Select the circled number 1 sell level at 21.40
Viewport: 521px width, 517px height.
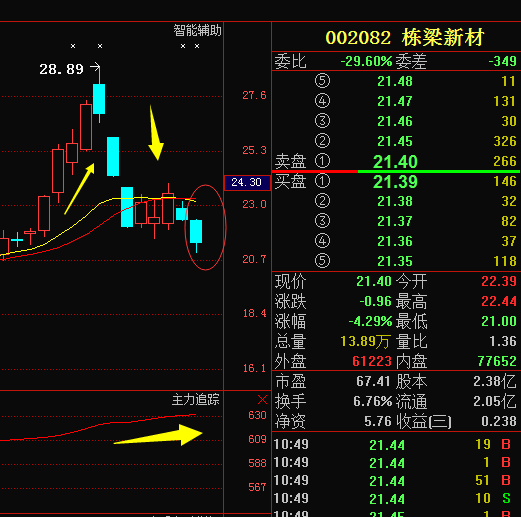(x=322, y=161)
